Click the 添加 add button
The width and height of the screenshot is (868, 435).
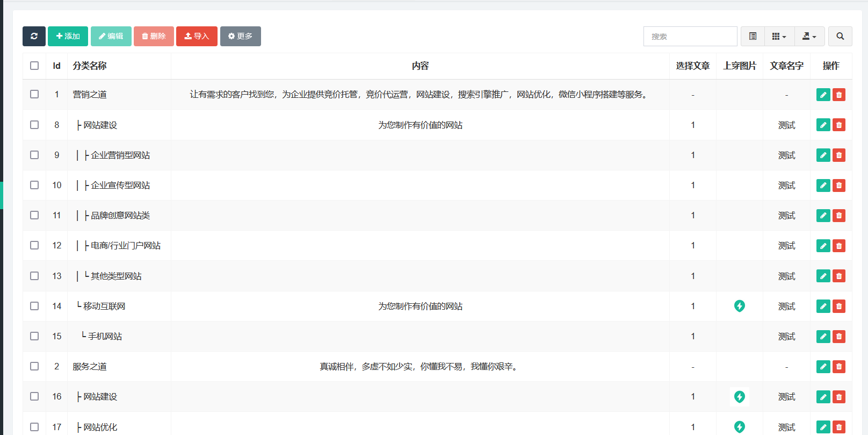[68, 36]
